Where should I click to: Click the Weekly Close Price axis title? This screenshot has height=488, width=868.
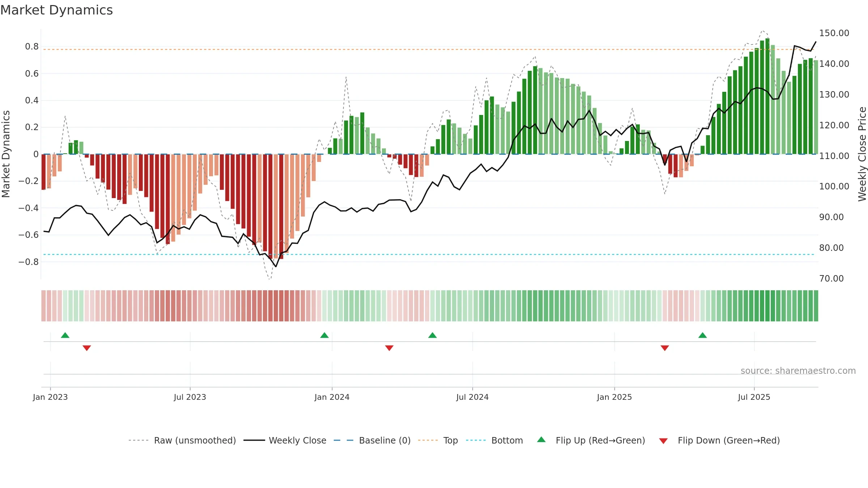tap(862, 154)
